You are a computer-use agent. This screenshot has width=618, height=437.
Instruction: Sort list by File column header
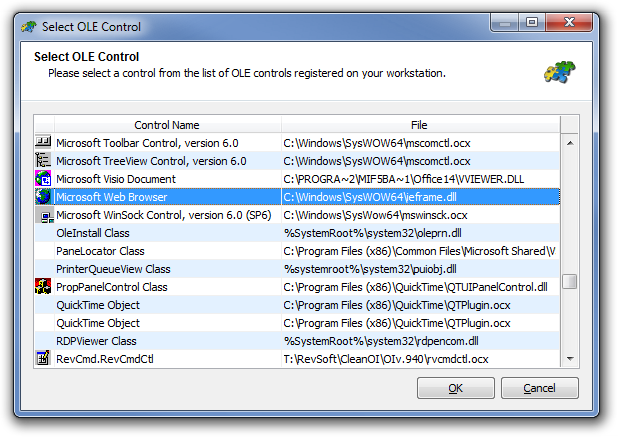click(419, 125)
